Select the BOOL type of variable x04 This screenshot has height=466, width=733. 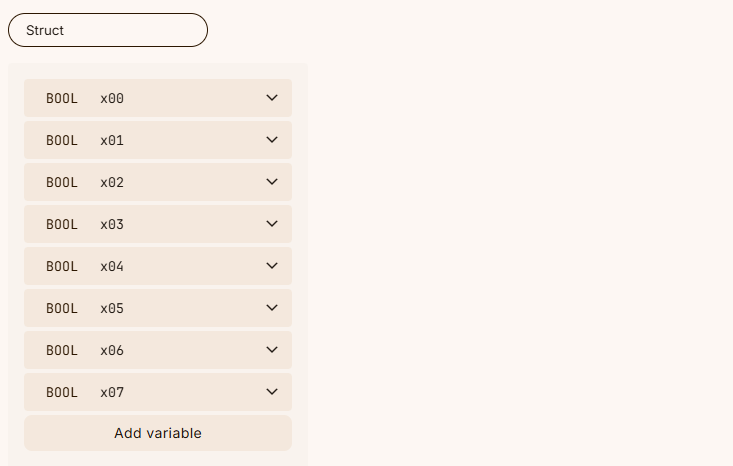(x=62, y=266)
